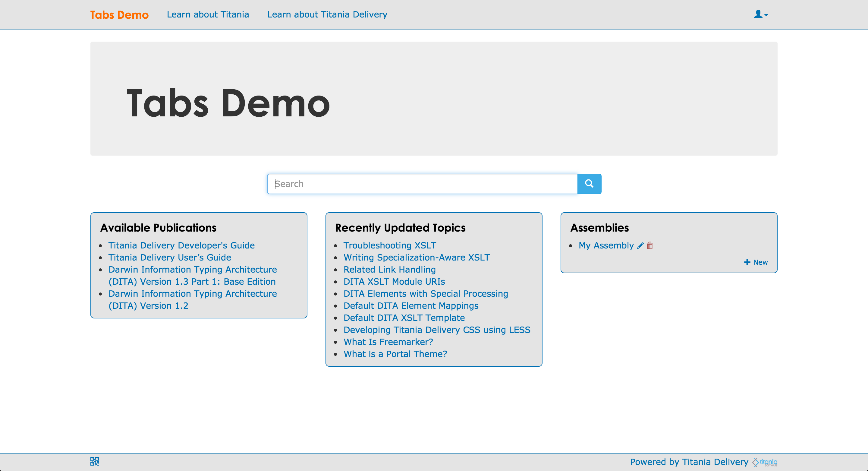Open Titania Delivery Developer's Guide publication

(181, 245)
